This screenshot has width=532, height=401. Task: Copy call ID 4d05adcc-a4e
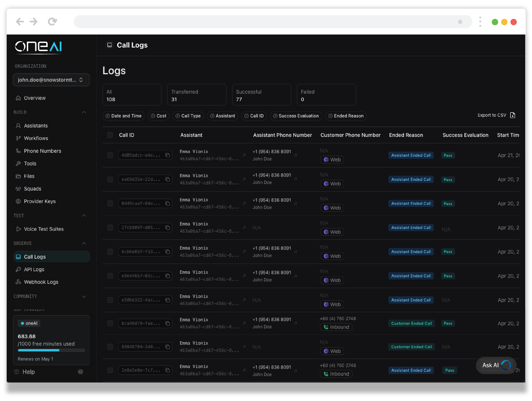168,155
